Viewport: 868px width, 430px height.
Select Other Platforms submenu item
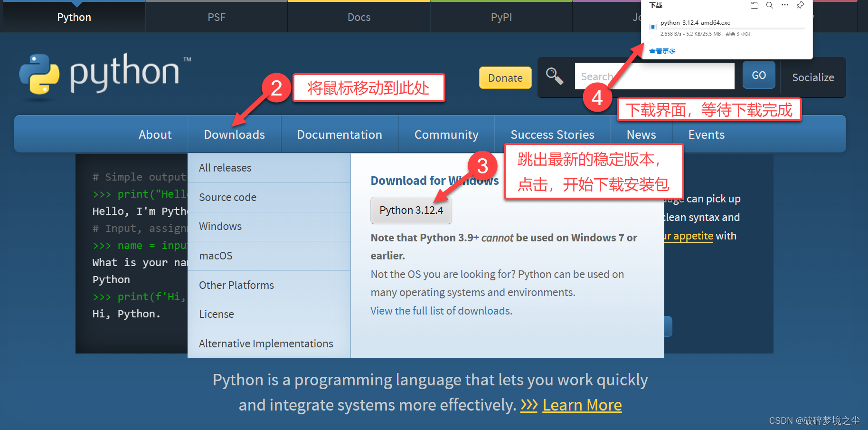(x=269, y=285)
